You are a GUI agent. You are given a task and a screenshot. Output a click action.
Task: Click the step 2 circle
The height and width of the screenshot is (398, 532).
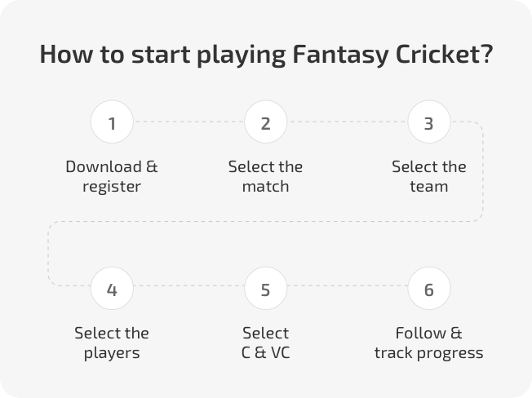click(266, 122)
